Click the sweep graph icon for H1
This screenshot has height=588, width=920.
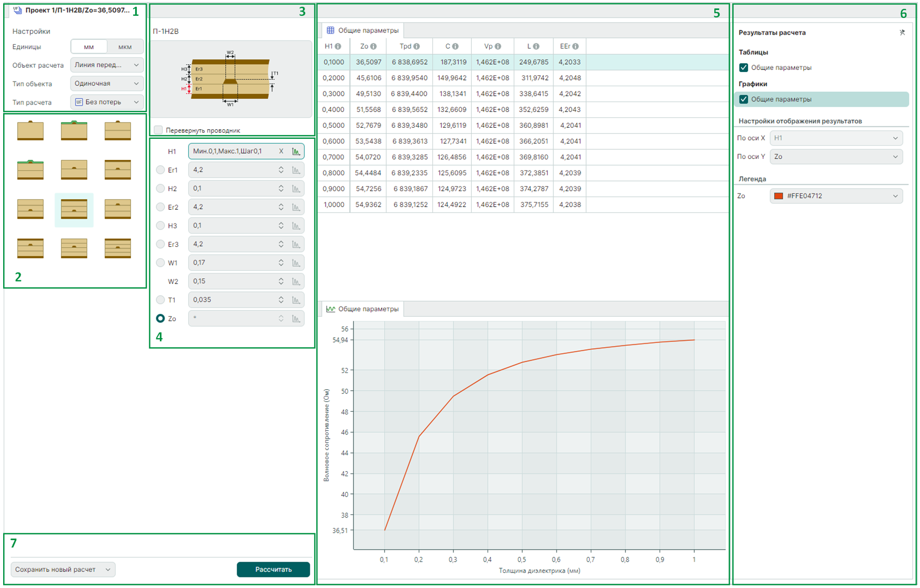pos(296,151)
